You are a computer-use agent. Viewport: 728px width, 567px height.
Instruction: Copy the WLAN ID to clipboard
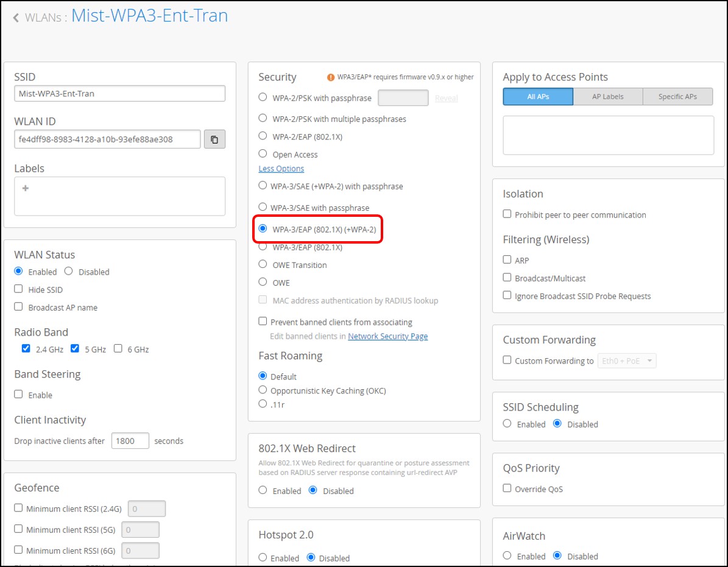(214, 139)
